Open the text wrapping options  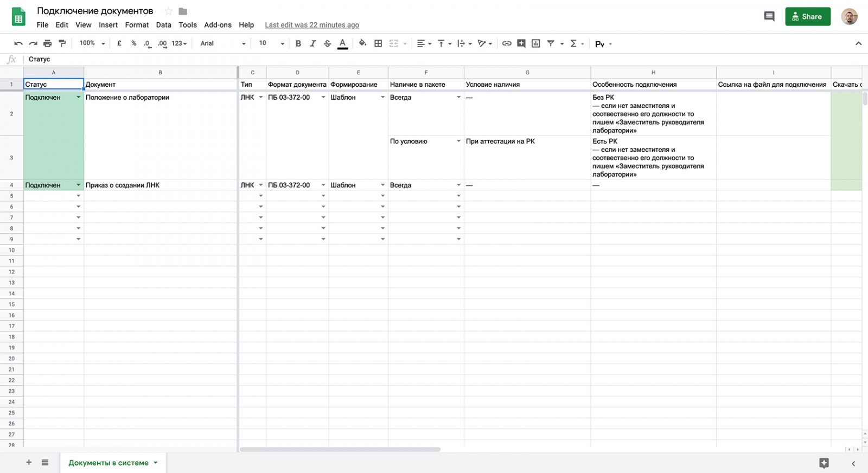click(x=464, y=43)
